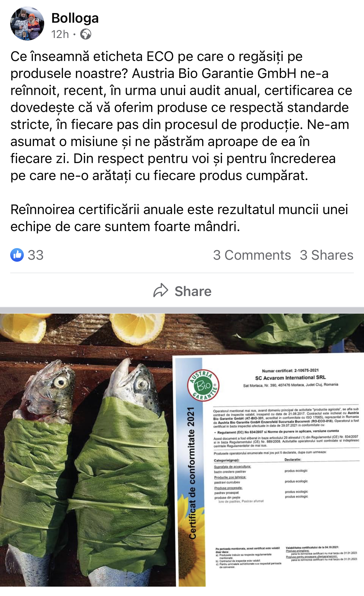View the 33 reactions count
This screenshot has height=596, width=364.
coord(35,255)
